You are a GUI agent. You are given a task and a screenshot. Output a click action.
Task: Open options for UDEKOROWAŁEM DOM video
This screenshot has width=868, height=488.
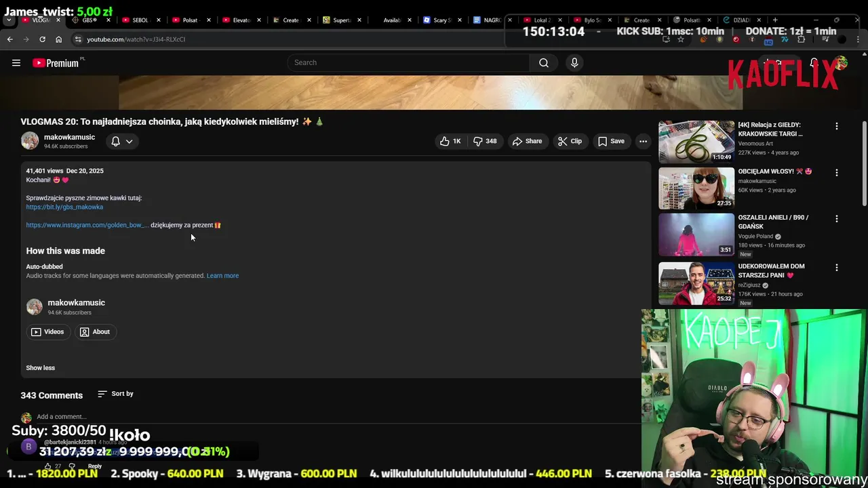coord(837,268)
